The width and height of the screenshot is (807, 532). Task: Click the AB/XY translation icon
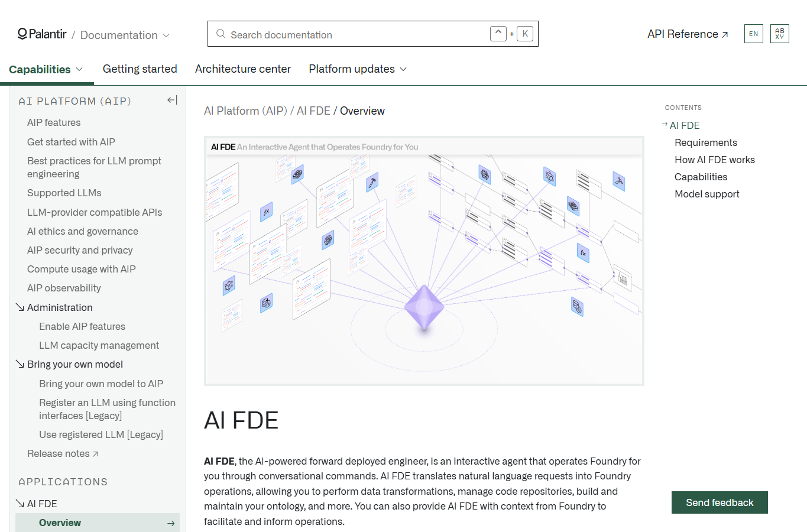(780, 34)
